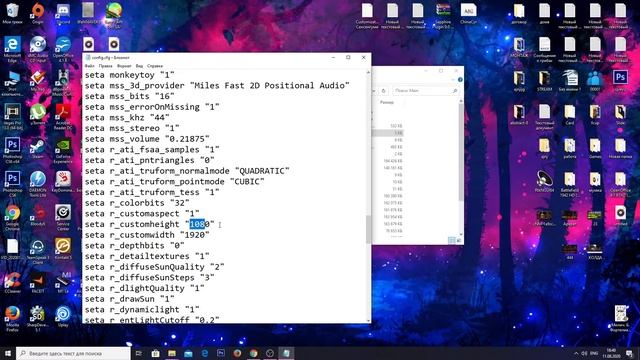The image size is (640, 360).
Task: Open the Правка menu in Notepad
Action: pos(105,66)
